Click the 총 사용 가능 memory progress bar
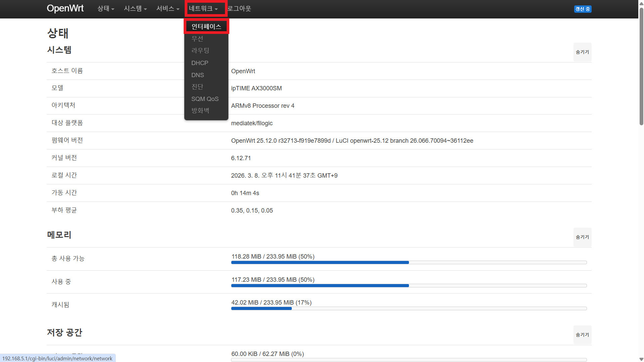This screenshot has height=362, width=644. pos(409,263)
